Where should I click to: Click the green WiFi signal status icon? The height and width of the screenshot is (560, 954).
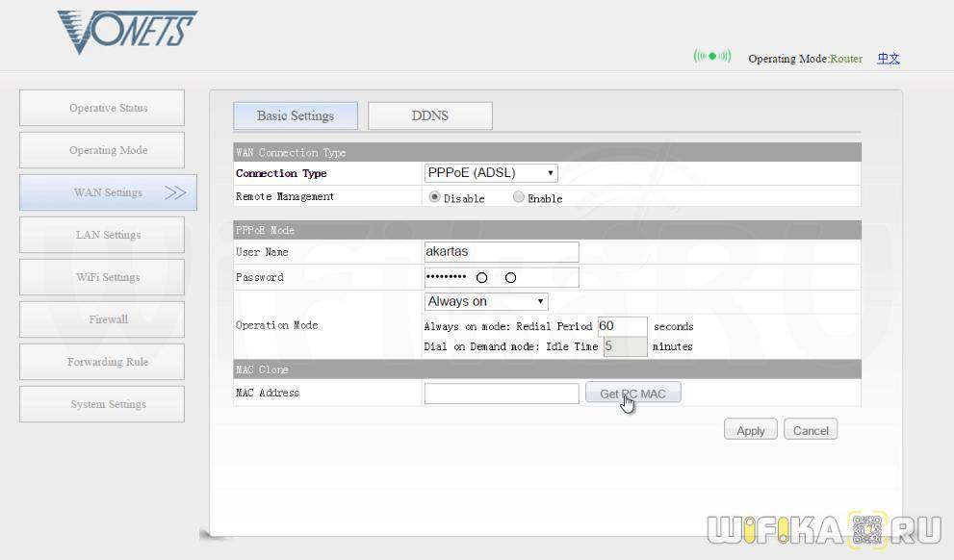(x=711, y=57)
